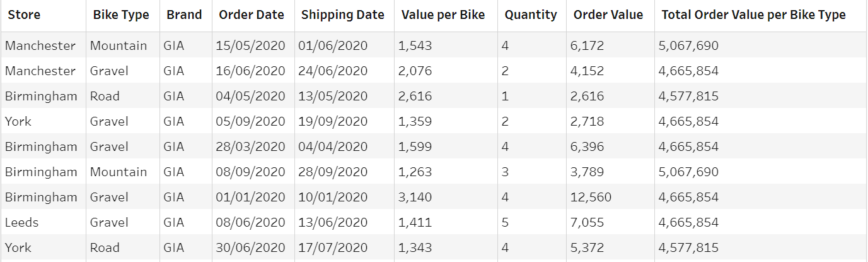Click the order date 15/05/2020 cell

click(x=250, y=45)
